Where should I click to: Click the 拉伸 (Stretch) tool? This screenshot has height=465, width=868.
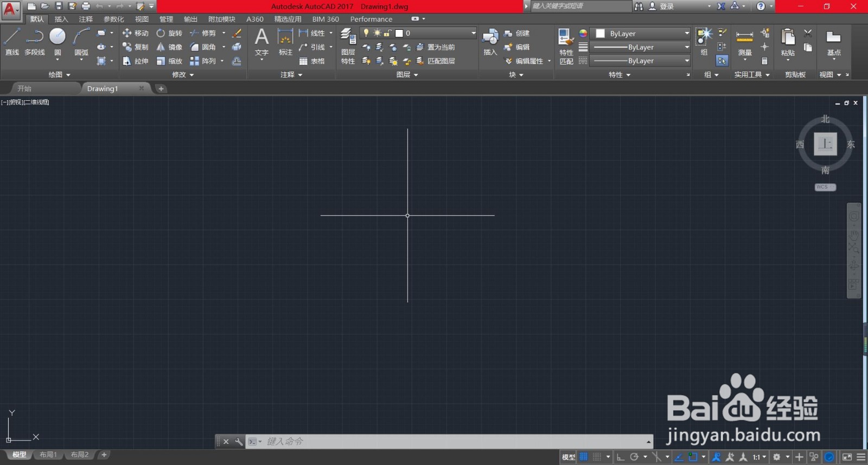pos(136,61)
